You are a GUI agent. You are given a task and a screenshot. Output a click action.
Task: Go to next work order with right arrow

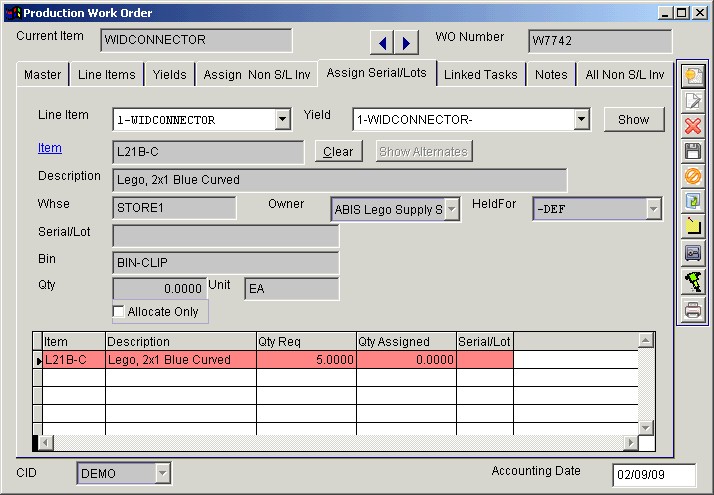pos(406,42)
